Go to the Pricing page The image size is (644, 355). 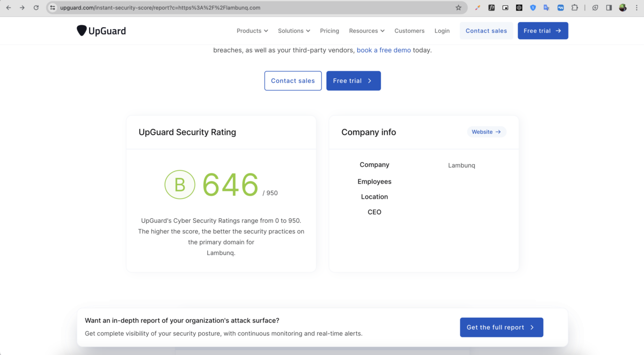330,31
